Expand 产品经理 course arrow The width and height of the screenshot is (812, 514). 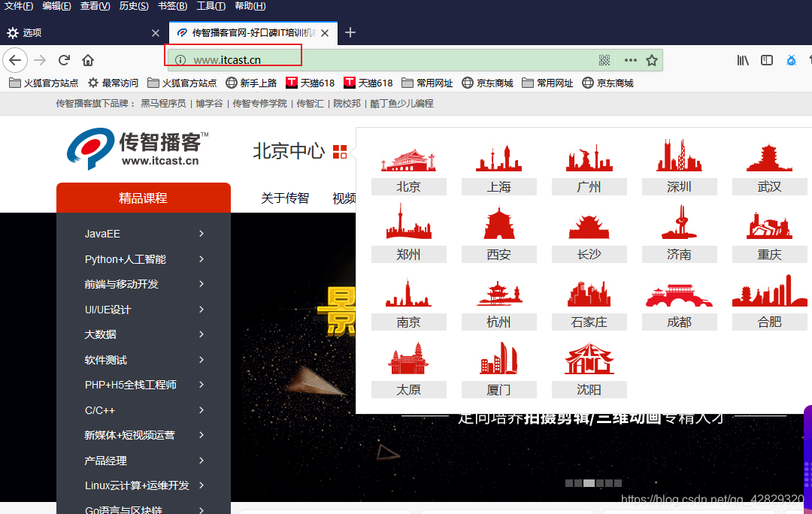[x=201, y=460]
